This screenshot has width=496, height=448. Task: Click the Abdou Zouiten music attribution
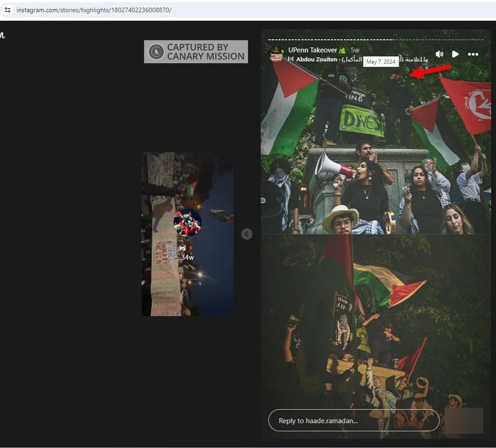coord(317,59)
